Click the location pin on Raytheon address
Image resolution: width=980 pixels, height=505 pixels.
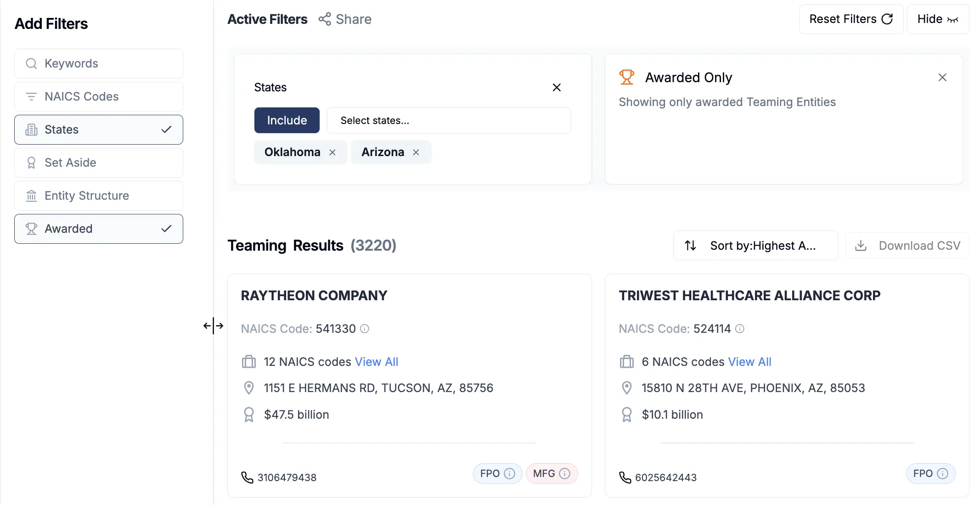[x=249, y=388]
